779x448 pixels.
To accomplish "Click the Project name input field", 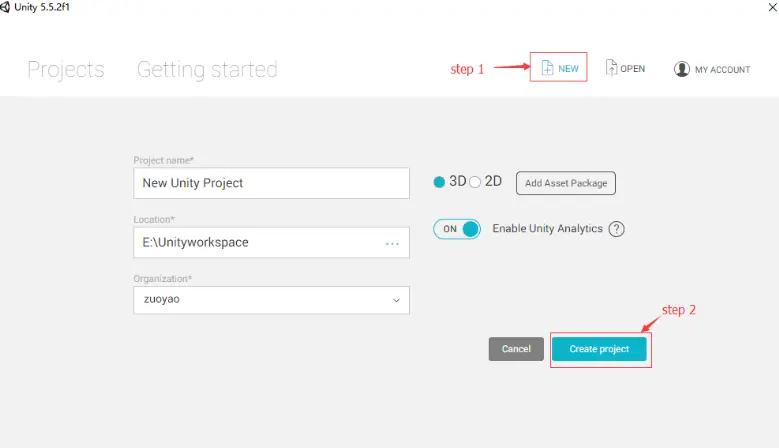I will [x=271, y=183].
